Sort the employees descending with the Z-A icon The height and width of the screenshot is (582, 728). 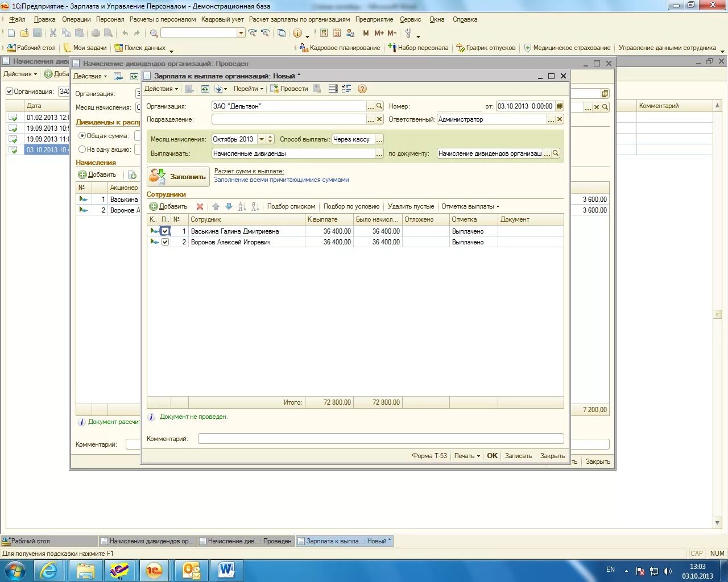(x=255, y=206)
